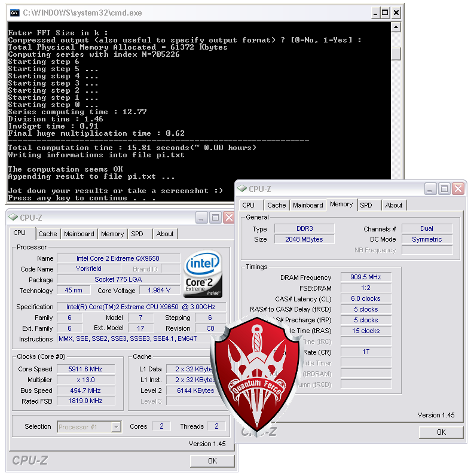Click the tRAS value 15 clocks
The image size is (474, 476).
point(366,331)
